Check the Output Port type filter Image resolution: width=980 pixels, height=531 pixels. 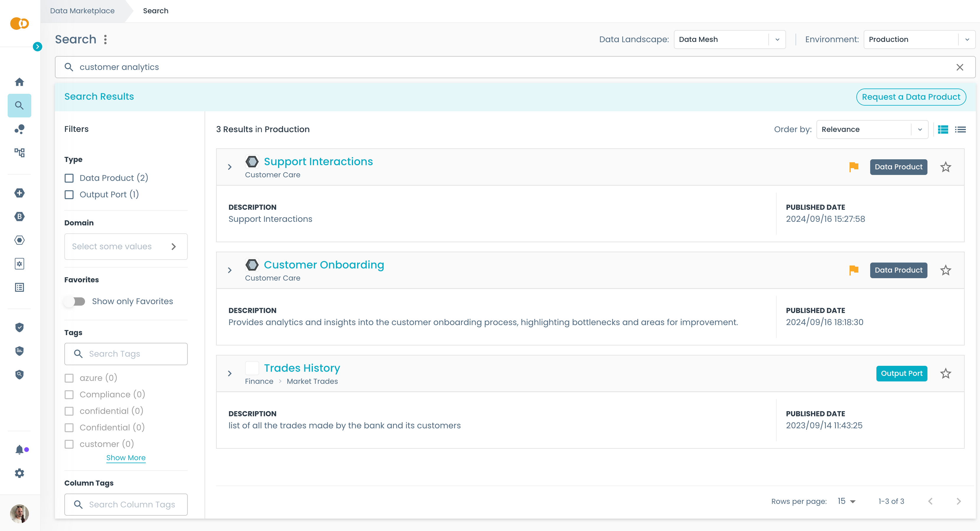(69, 195)
